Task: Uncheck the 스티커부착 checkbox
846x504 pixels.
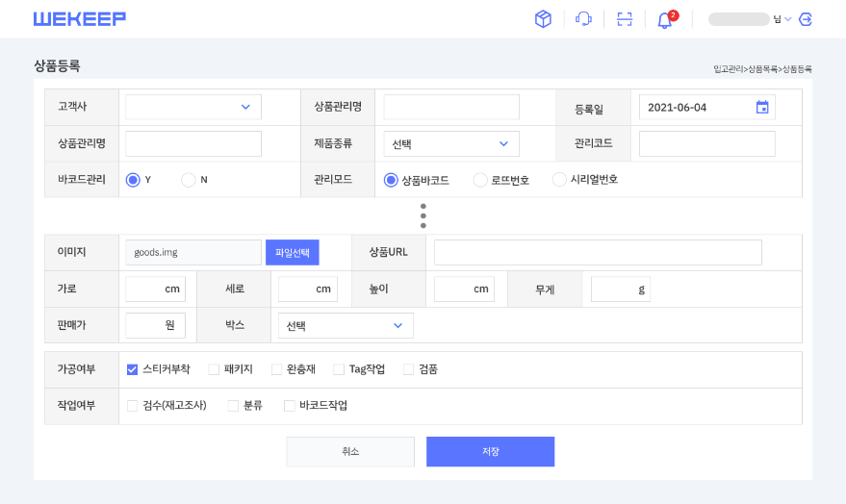Action: [133, 369]
